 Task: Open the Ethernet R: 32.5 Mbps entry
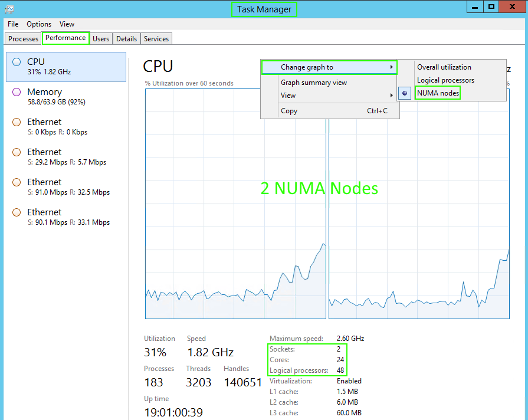[x=66, y=187]
